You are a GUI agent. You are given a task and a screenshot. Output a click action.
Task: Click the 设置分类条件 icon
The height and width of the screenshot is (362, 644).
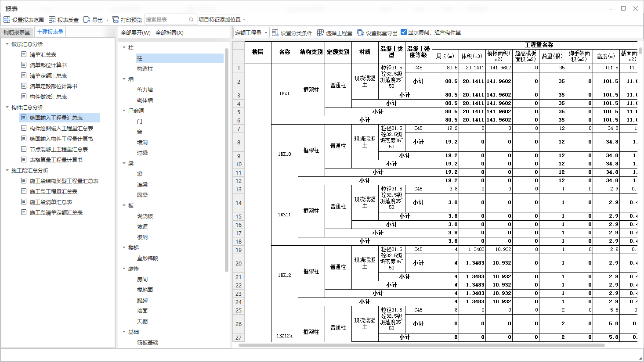click(275, 33)
